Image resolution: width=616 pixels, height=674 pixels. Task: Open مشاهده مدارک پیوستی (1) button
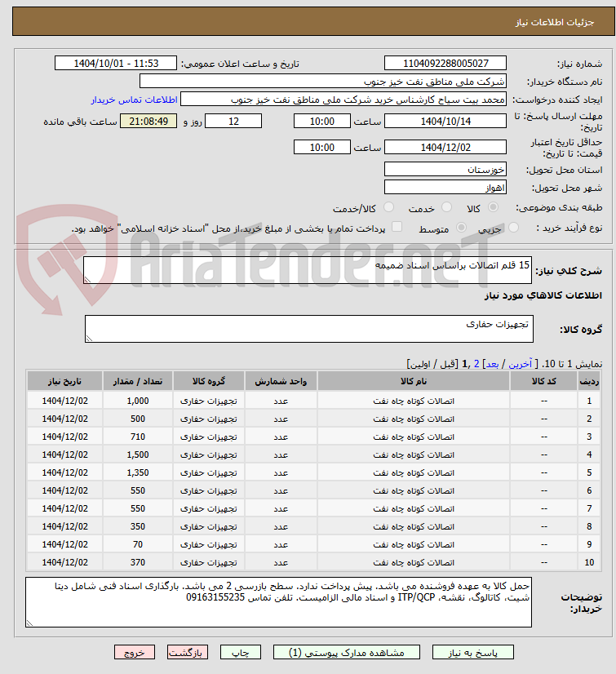347,653
